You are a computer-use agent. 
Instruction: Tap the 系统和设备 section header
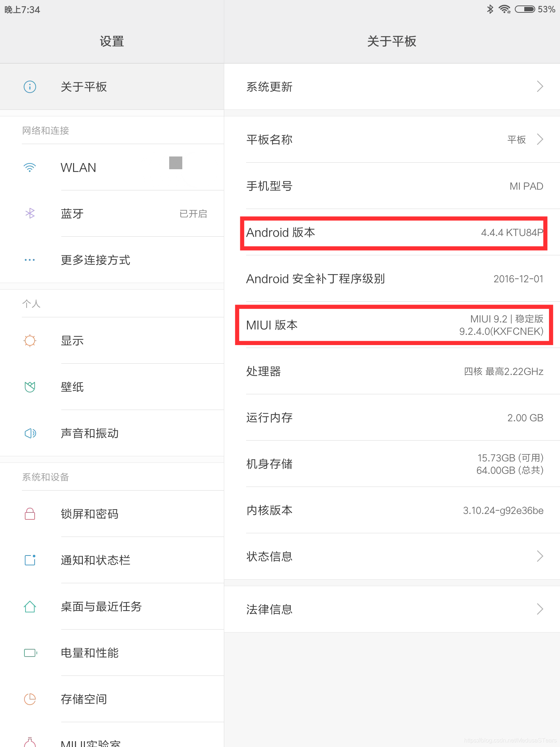point(46,477)
